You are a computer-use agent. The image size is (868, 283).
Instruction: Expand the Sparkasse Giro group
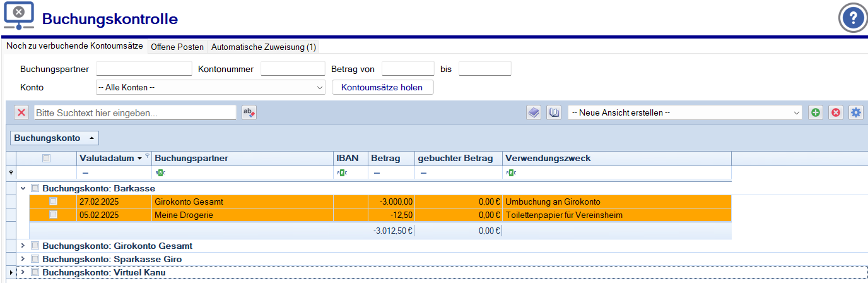[x=23, y=259]
